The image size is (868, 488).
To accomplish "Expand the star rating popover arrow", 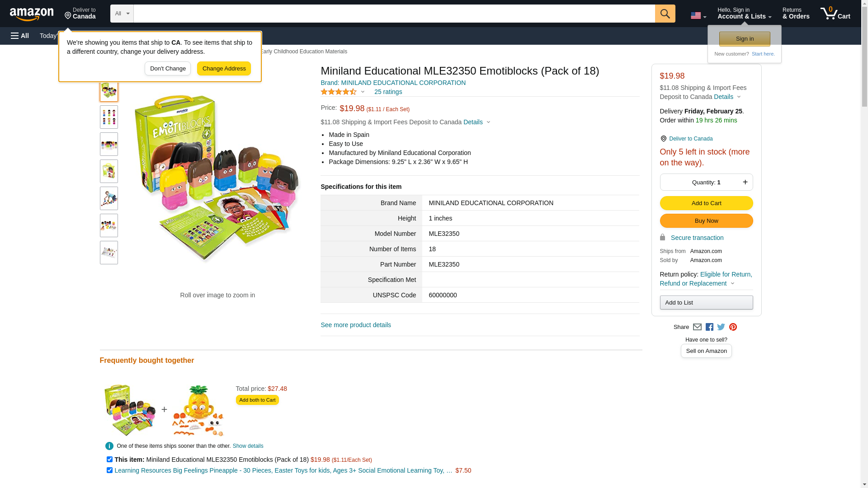I will [363, 92].
